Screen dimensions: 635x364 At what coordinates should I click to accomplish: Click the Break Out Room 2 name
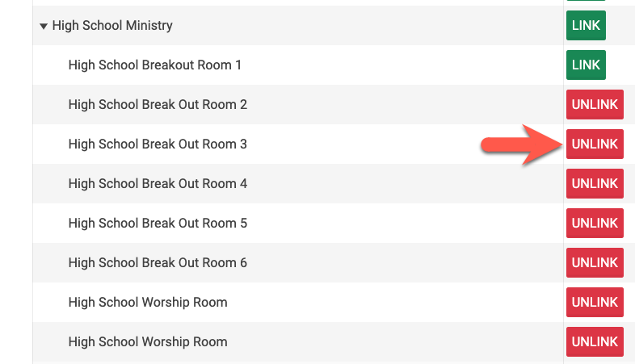[158, 104]
